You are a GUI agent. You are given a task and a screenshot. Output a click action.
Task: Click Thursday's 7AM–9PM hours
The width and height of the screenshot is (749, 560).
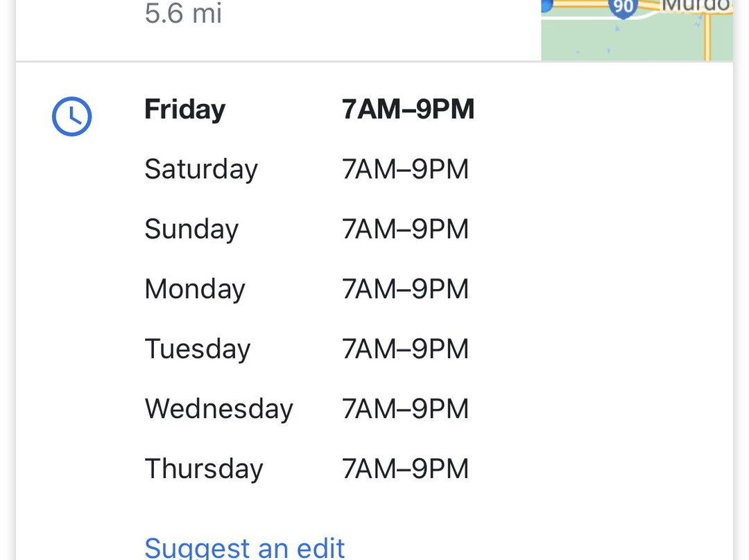point(405,469)
